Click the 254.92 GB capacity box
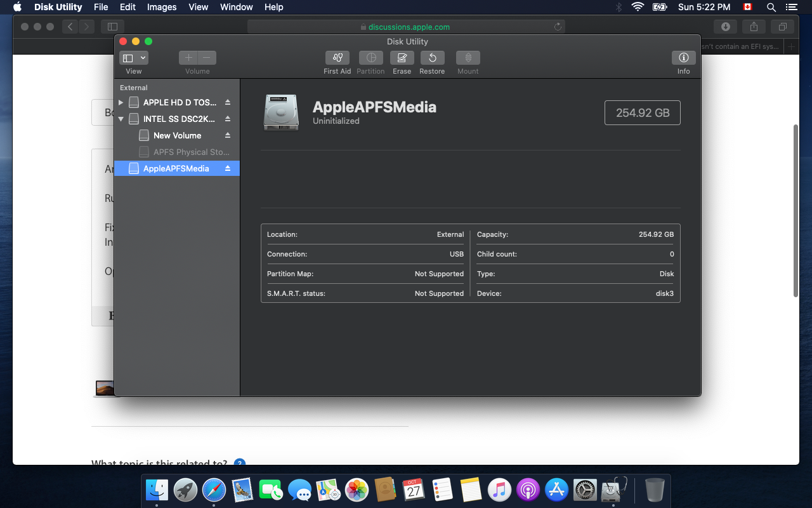The width and height of the screenshot is (812, 508). pos(643,112)
